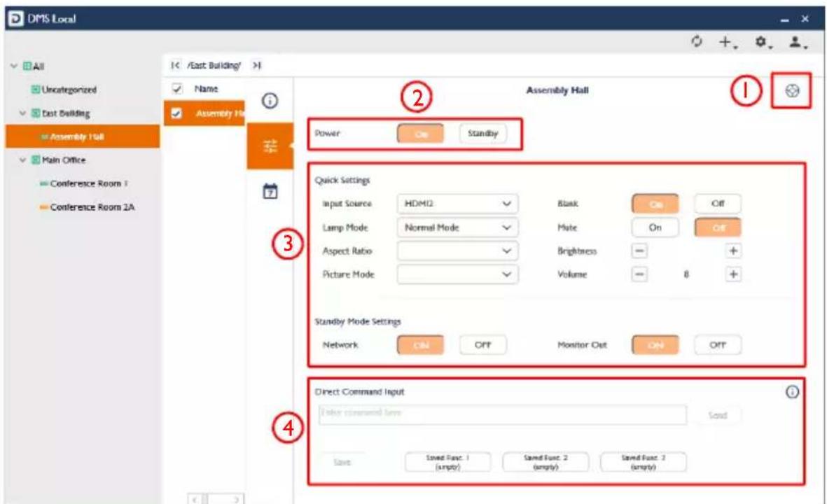
Task: Click the /East Building/ path text
Action: 214,65
